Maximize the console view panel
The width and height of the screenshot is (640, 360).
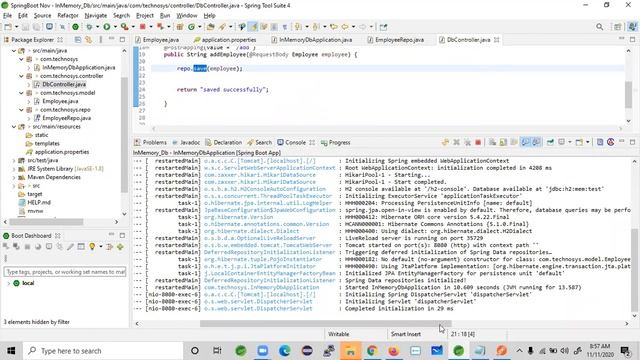632,142
